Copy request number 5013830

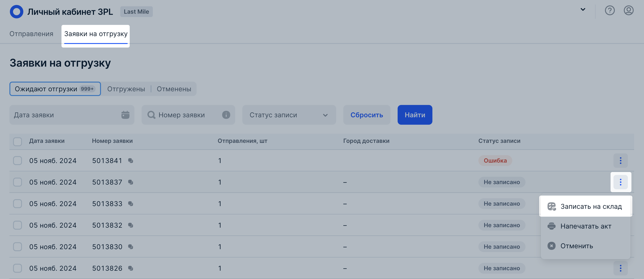tap(131, 246)
